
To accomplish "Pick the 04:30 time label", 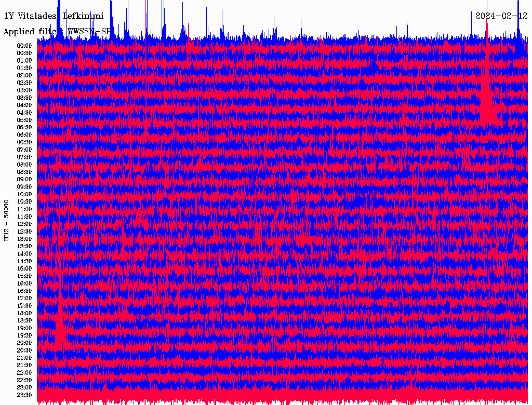I will (x=24, y=113).
